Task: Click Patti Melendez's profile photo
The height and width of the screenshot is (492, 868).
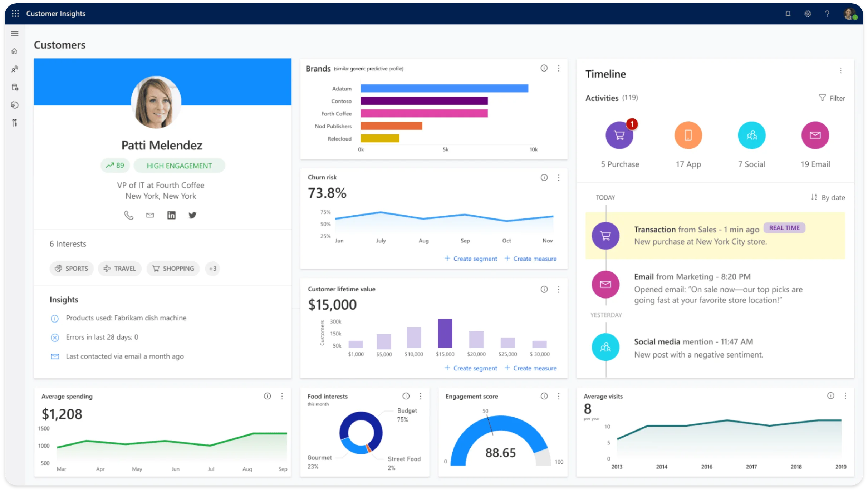Action: coord(156,103)
